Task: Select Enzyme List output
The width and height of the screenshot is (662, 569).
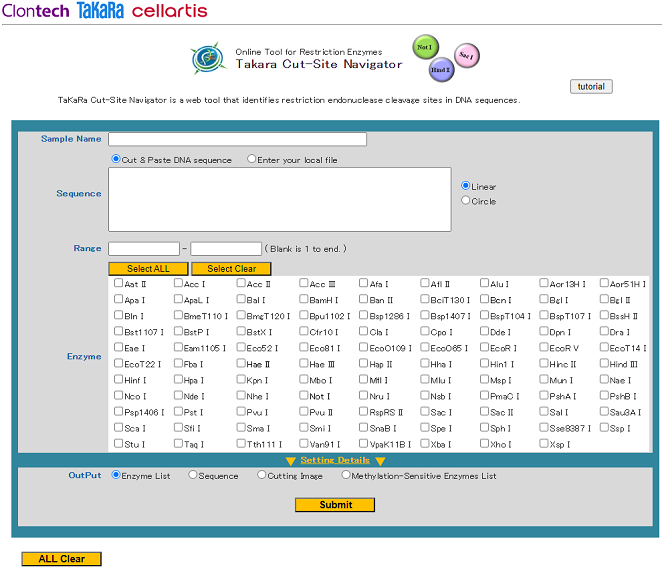Action: coord(116,475)
